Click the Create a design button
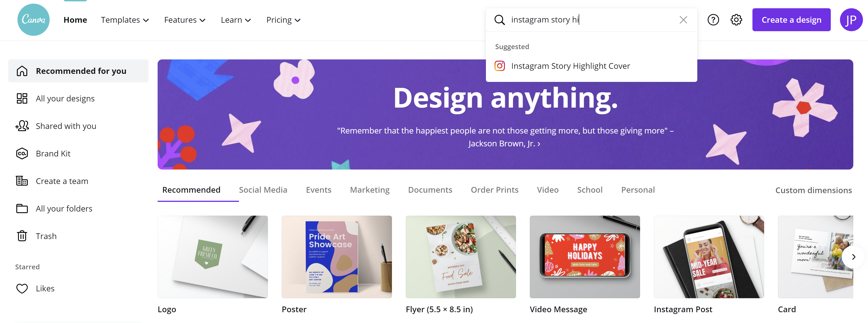 click(x=791, y=19)
